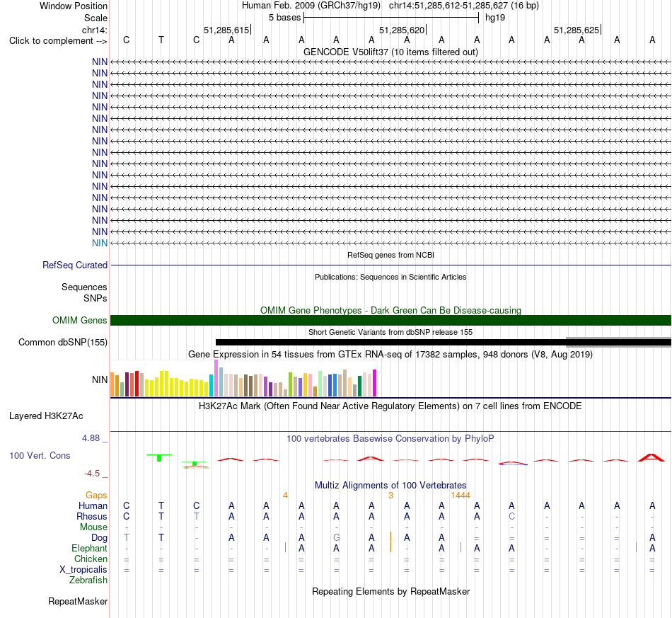Open the GENCODE V50lift37 track title
This screenshot has width=672, height=618.
pyautogui.click(x=390, y=52)
